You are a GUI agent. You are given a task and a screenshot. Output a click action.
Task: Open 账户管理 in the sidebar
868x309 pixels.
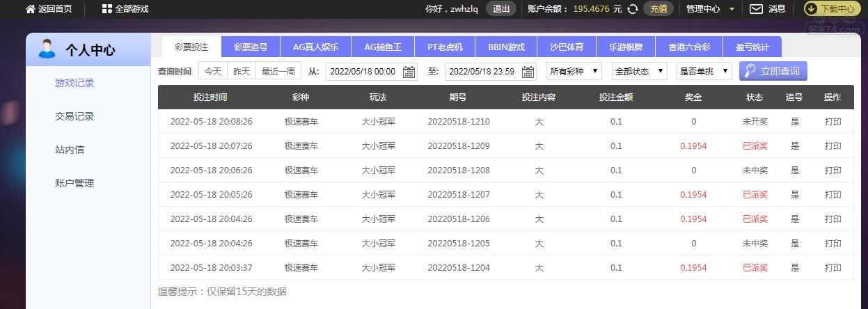click(x=74, y=183)
